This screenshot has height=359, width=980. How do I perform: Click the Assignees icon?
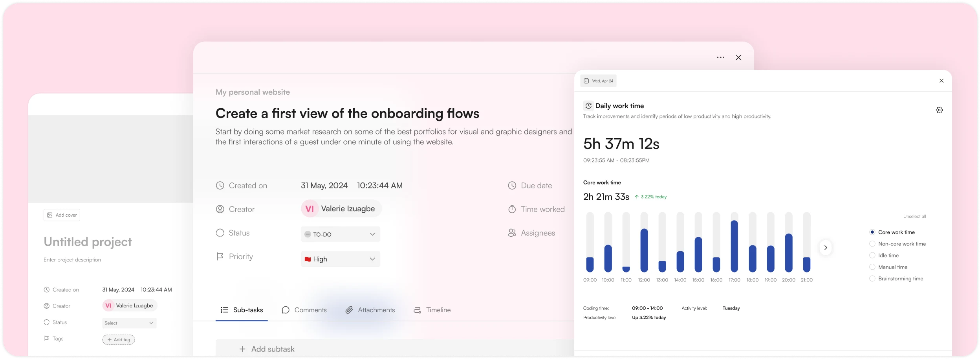(511, 233)
